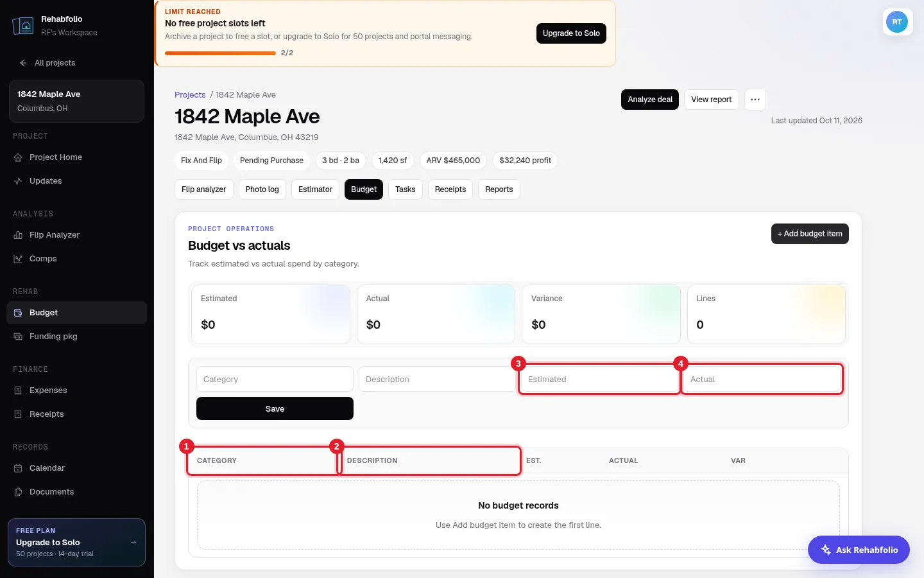This screenshot has height=578, width=924.
Task: Open Project Home via its house icon
Action: pyautogui.click(x=18, y=157)
